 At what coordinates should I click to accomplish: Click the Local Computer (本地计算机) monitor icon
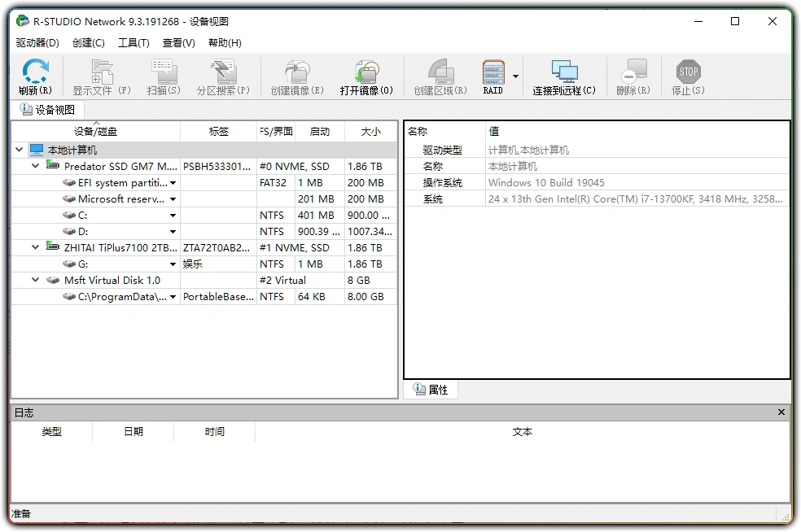point(37,150)
